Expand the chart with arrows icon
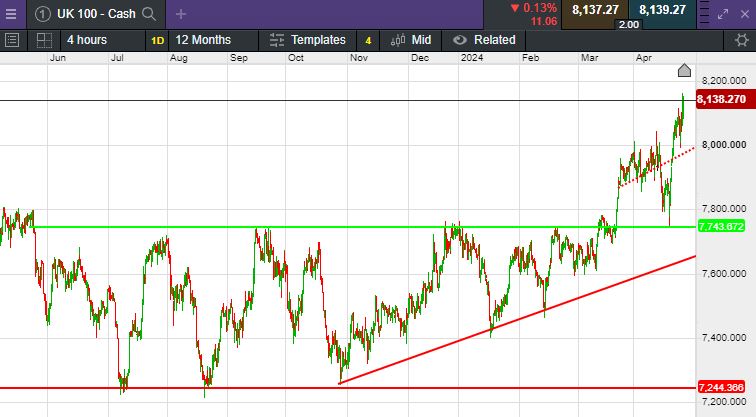 (x=723, y=14)
